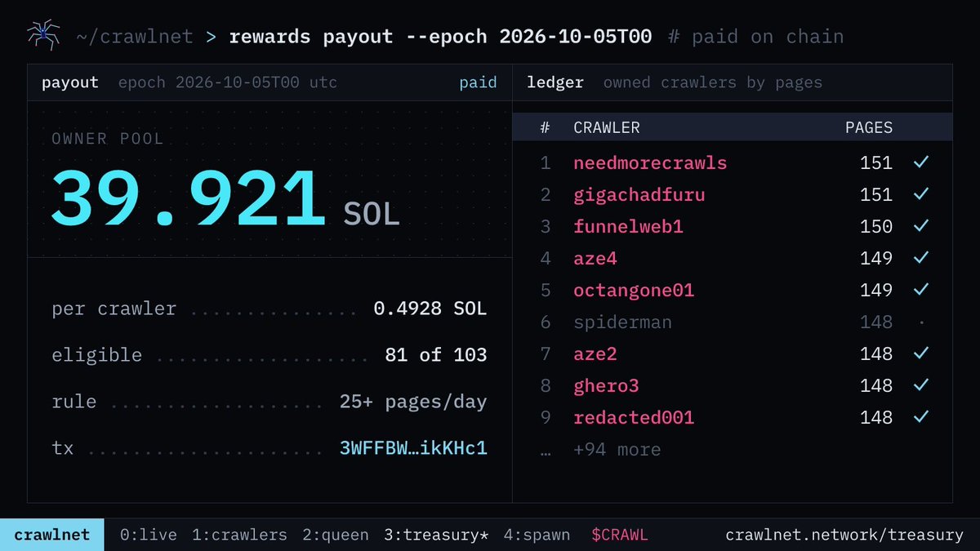Click the 81 of 103 eligible value
Screen dimensions: 980x551
[436, 355]
